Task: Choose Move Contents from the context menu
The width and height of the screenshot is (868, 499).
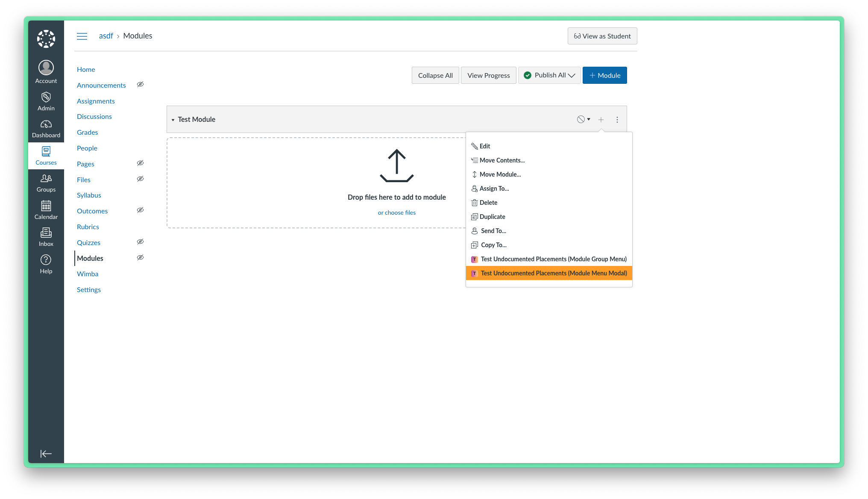Action: pyautogui.click(x=502, y=160)
